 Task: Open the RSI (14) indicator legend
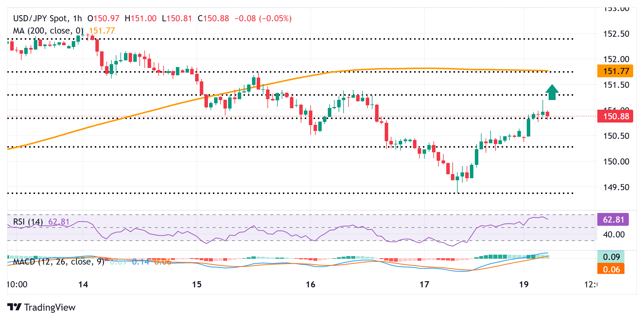click(x=28, y=222)
